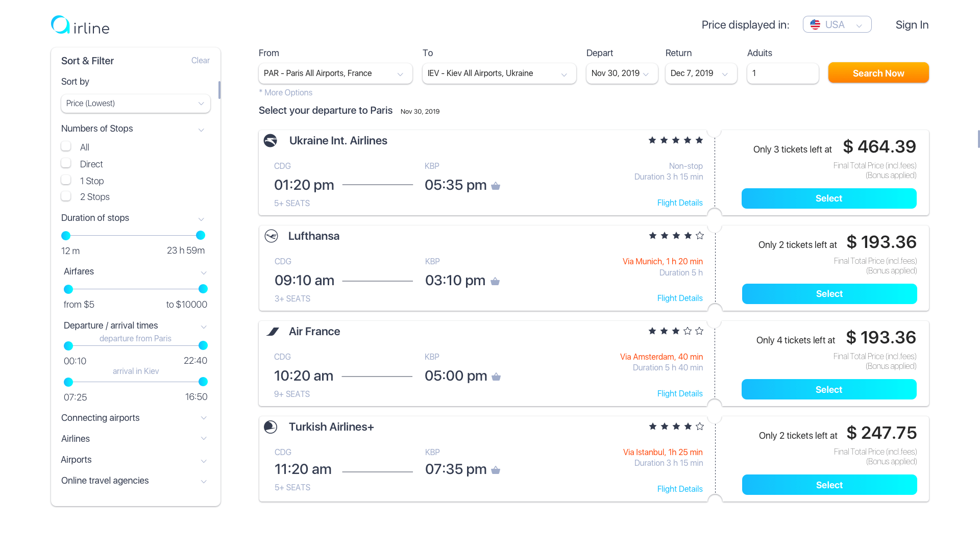This screenshot has width=980, height=551.
Task: Click the Turkish Airlines logo icon
Action: [271, 427]
